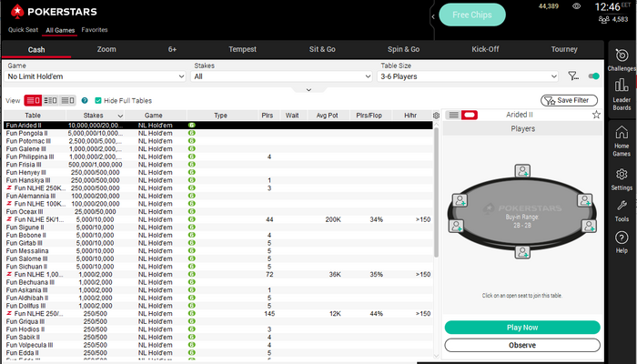Screen dimensions: 637x364
Task: Sort by the Table column header
Action: pos(33,116)
